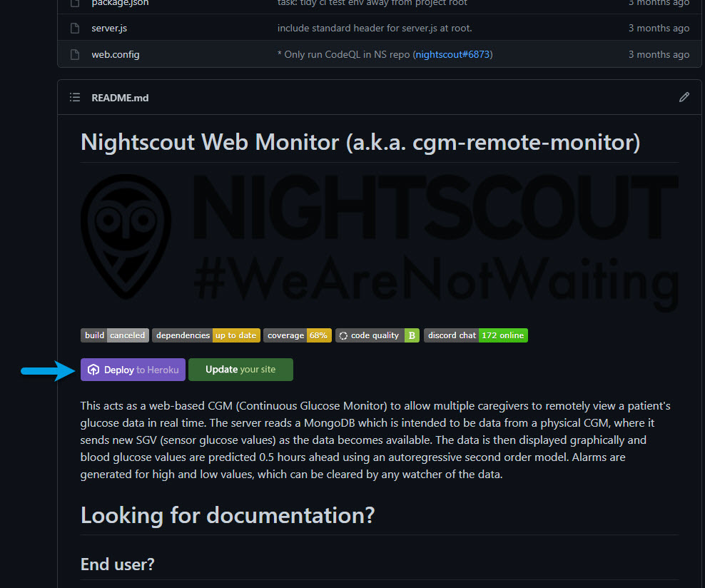Screen dimensions: 705x588
Task: Open the discord chat 172 online badge
Action: click(x=475, y=335)
